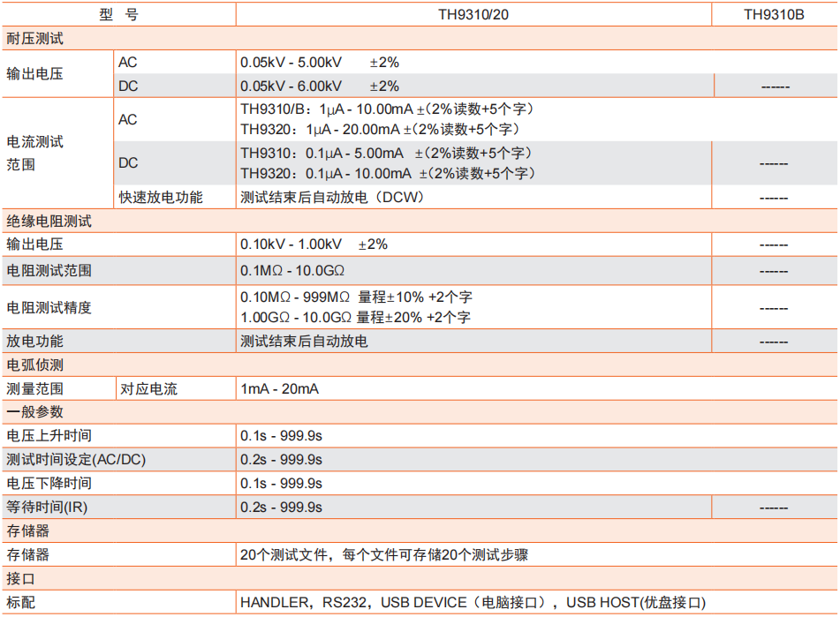Screen dimensions: 840x617
Task: Click the 绝缘电阻测试 section heading
Action: (49, 222)
